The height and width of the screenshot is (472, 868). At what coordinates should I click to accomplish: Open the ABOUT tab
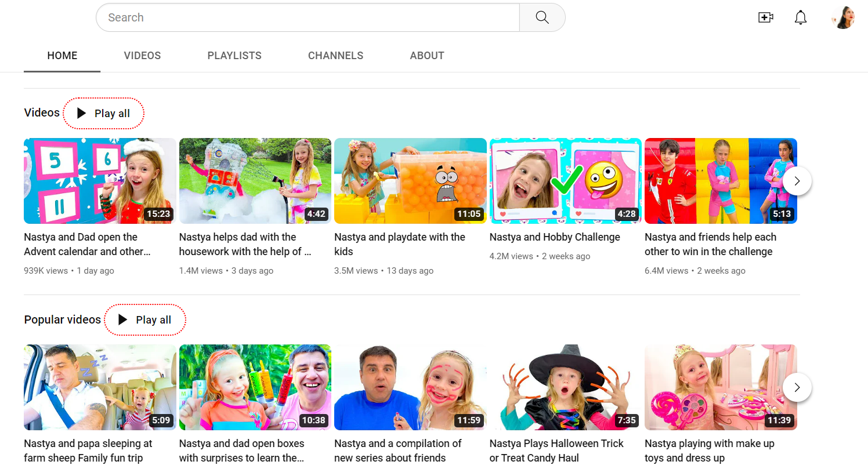427,55
